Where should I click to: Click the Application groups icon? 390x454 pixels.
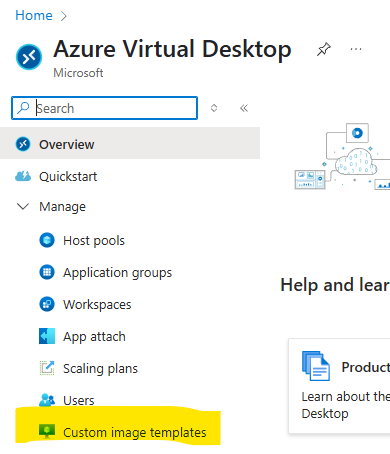[x=47, y=272]
